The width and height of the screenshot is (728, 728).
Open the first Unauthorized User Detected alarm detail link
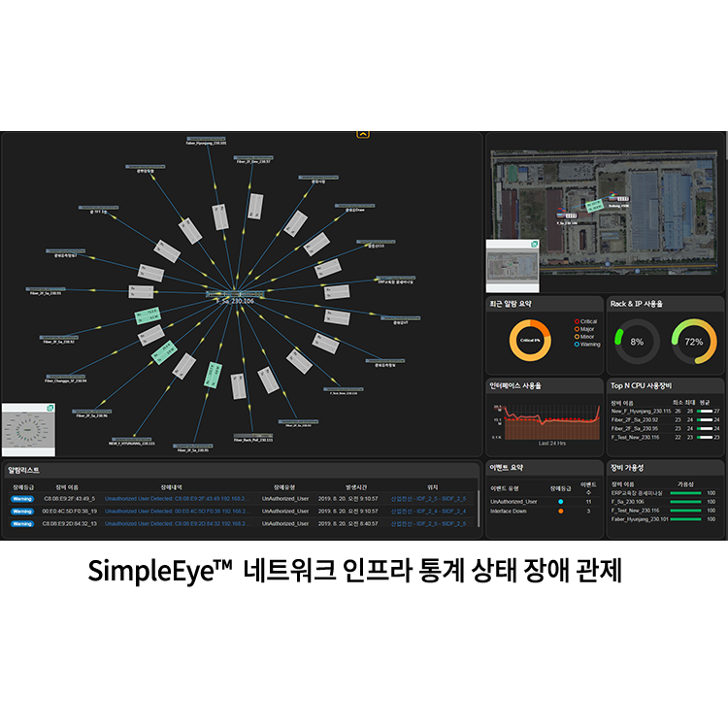pos(176,498)
